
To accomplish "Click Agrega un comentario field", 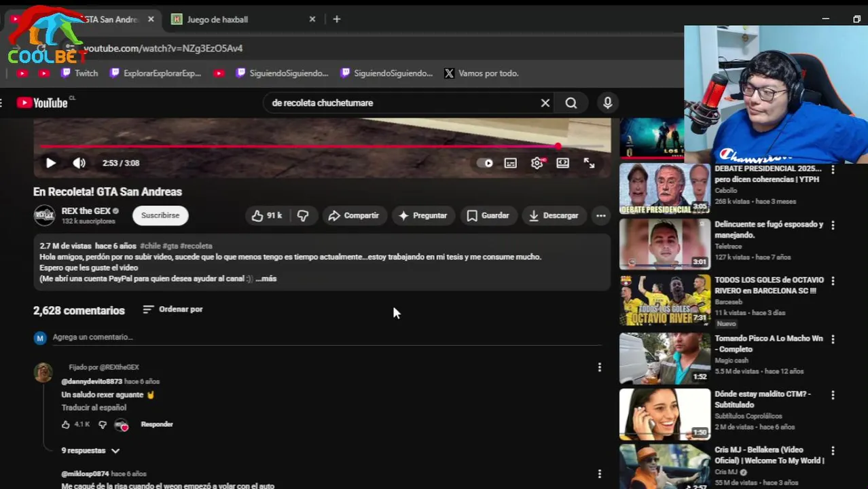I will pos(327,337).
